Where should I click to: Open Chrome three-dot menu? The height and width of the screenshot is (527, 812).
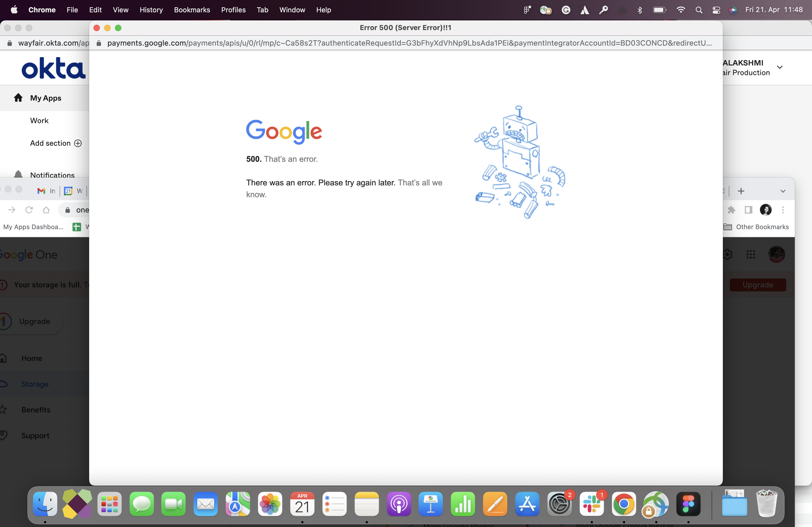[783, 210]
